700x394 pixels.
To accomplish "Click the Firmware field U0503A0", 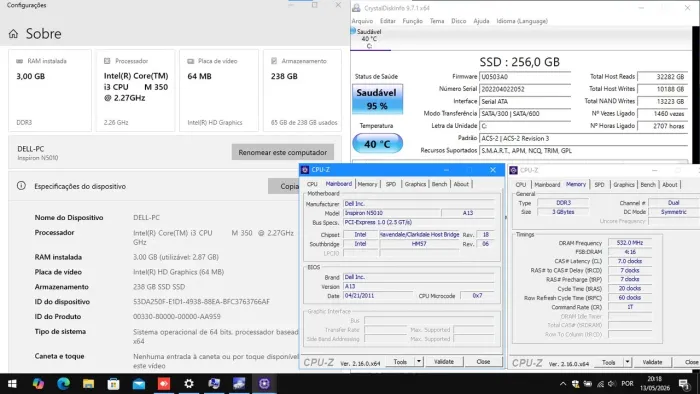I will click(525, 77).
